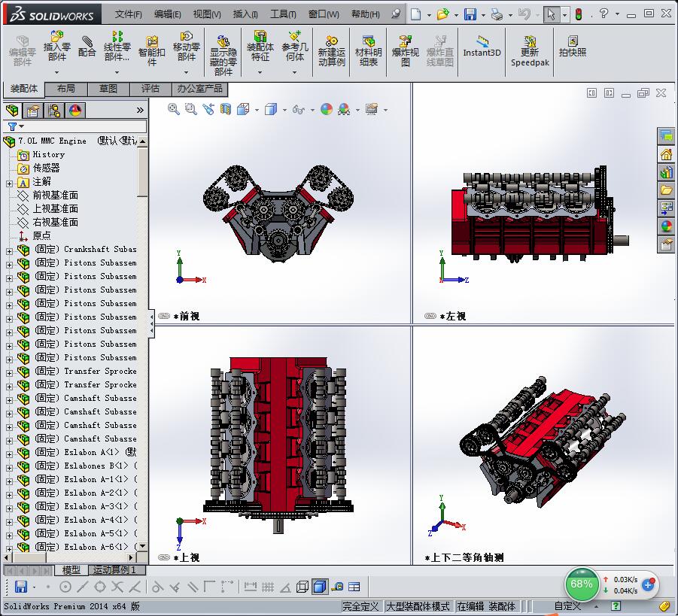The image size is (678, 616).
Task: Open SolidWorks Resources home icon in task pane
Action: [x=666, y=154]
